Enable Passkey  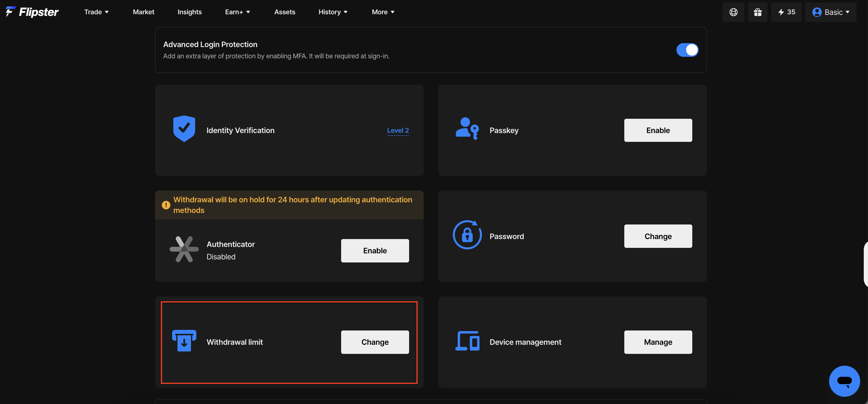[658, 130]
